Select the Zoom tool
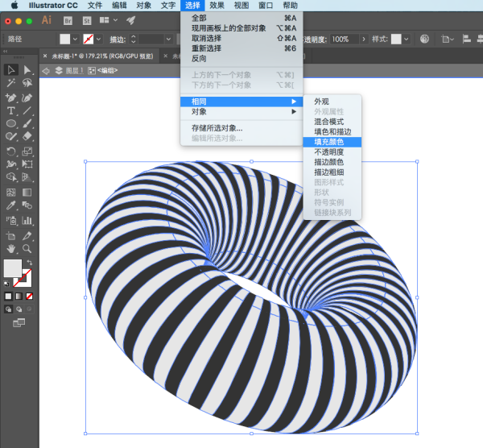Screen dimensions: 483x448 coord(27,248)
